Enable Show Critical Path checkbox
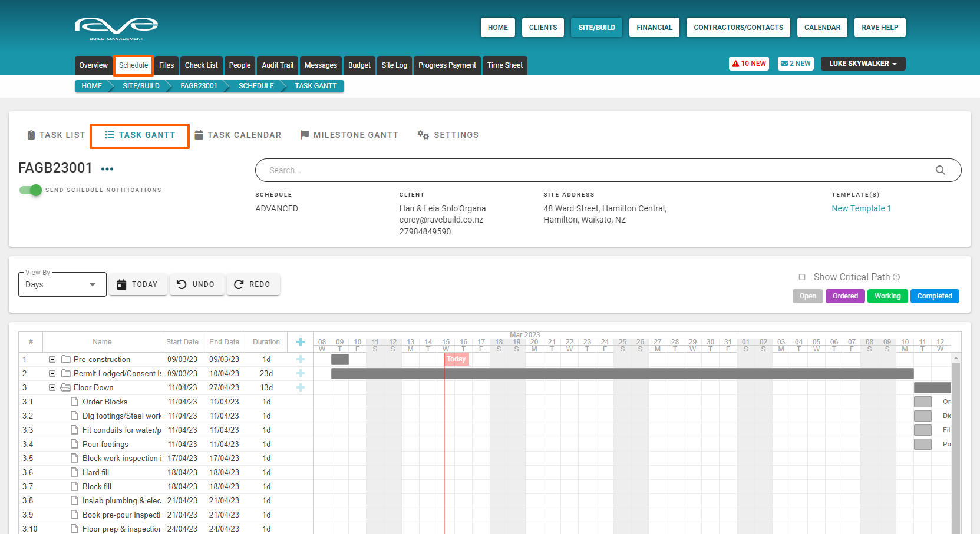The width and height of the screenshot is (980, 534). [x=802, y=277]
